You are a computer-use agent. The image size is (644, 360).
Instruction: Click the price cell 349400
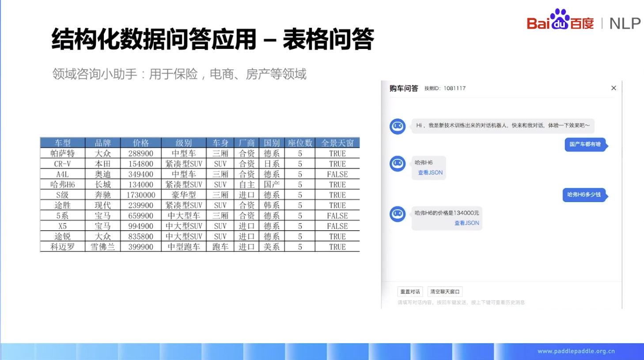click(x=141, y=174)
